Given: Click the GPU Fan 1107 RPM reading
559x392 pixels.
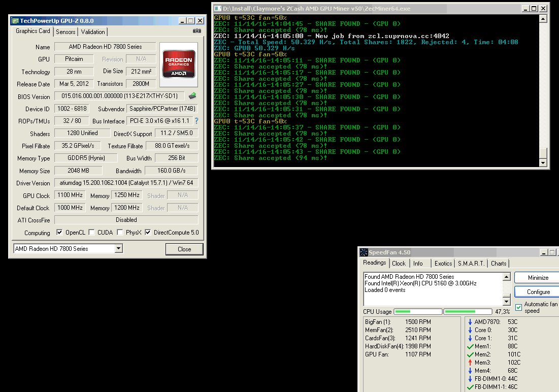Looking at the screenshot, I should click(398, 354).
